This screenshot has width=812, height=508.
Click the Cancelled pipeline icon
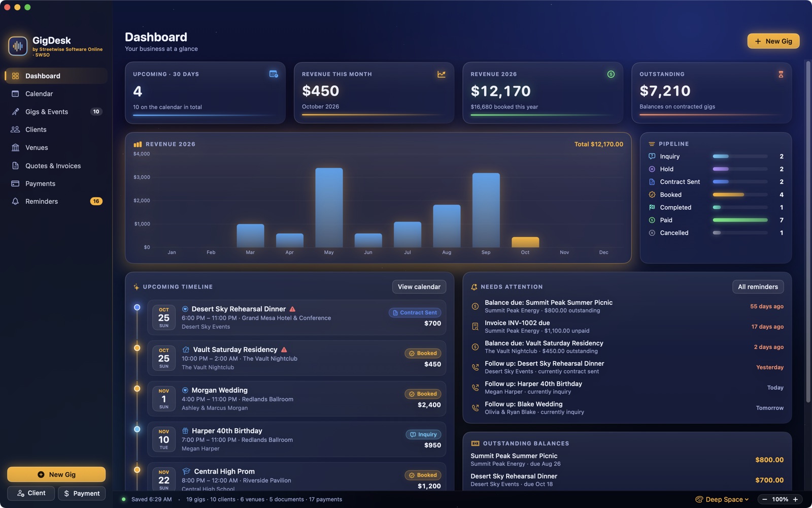click(652, 233)
